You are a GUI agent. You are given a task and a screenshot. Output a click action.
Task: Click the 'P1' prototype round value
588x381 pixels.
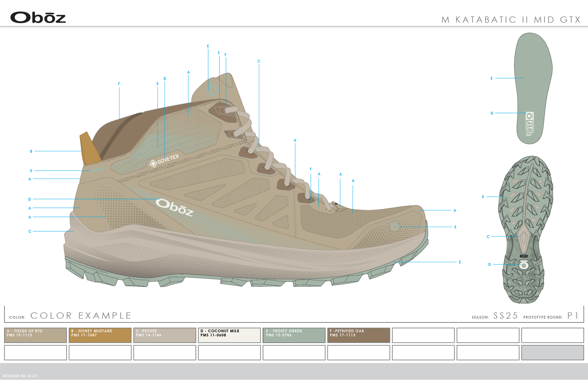click(573, 316)
